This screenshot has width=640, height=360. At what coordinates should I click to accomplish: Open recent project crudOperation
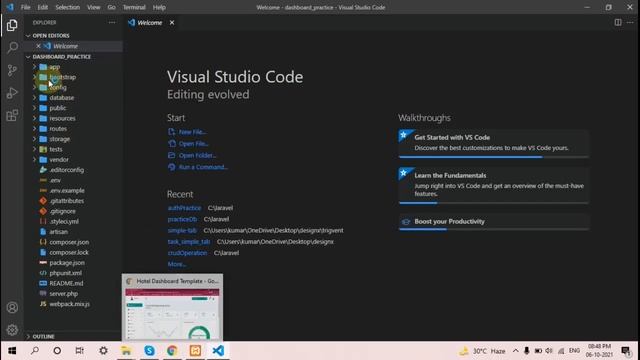(187, 253)
